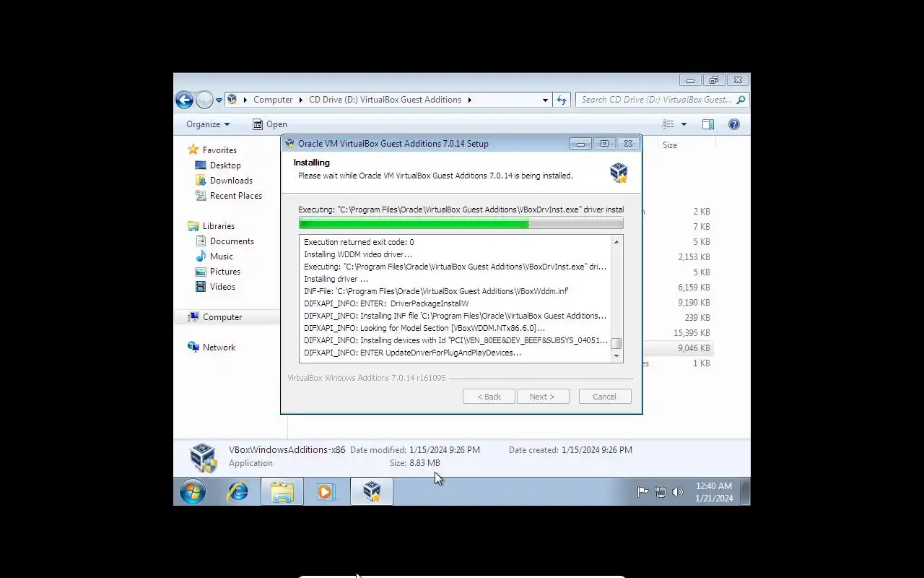Open the Music library

click(x=221, y=256)
